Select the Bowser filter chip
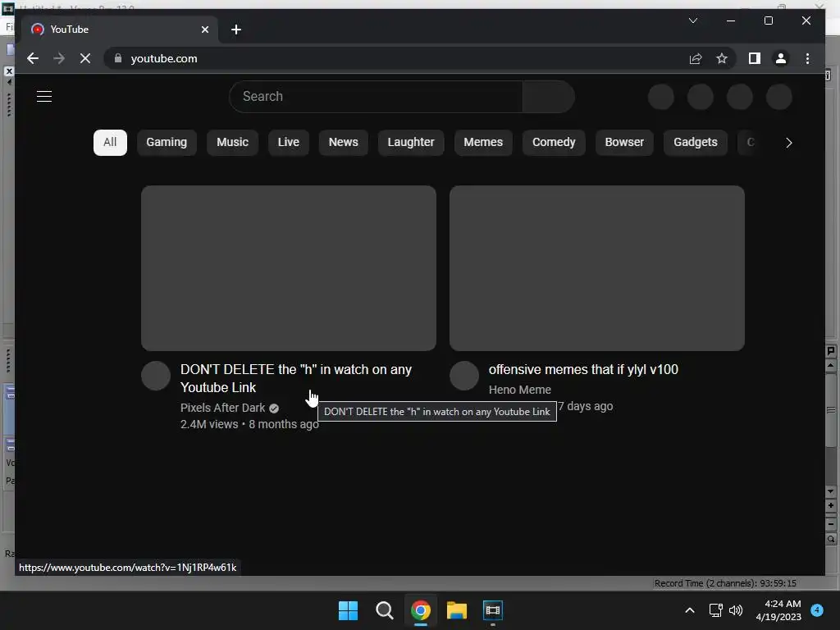Image resolution: width=840 pixels, height=630 pixels. [624, 143]
